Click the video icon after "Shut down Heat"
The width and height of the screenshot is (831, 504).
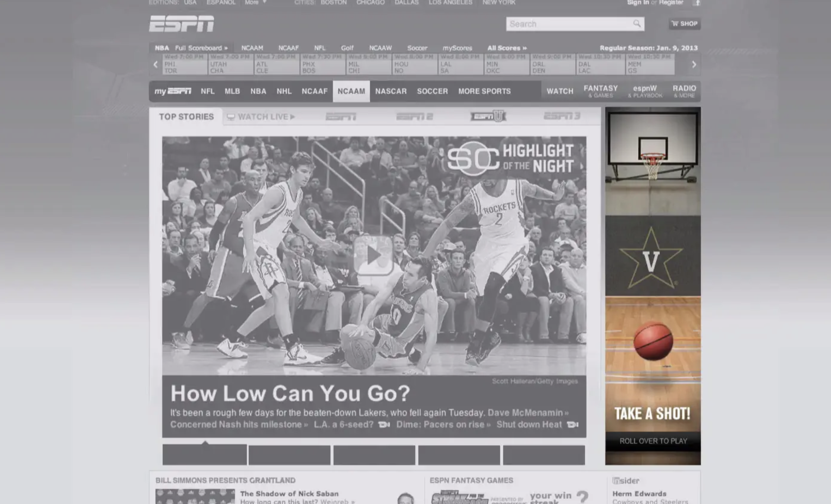point(573,425)
